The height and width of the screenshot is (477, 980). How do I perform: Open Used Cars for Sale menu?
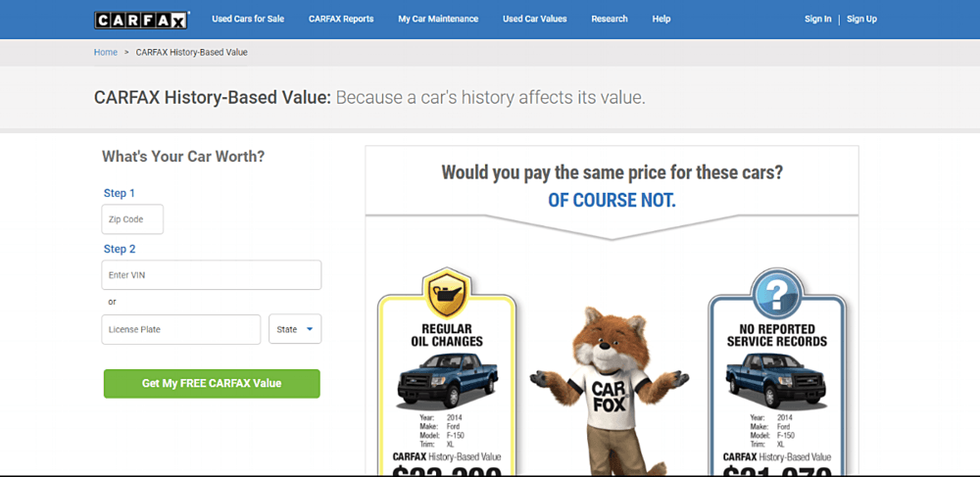click(248, 19)
